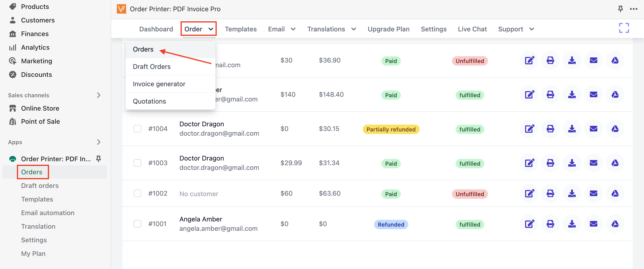
Task: Check the box next to order #1001
Action: pos(137,224)
